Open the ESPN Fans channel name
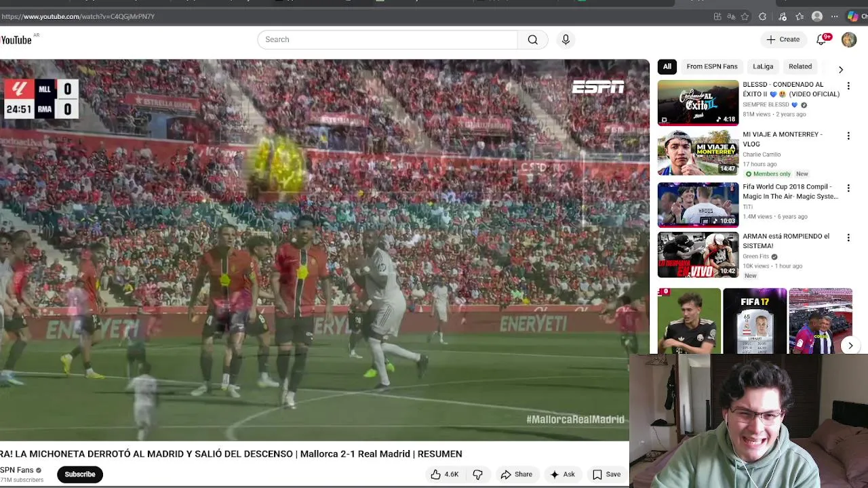This screenshot has height=488, width=868. [16, 470]
